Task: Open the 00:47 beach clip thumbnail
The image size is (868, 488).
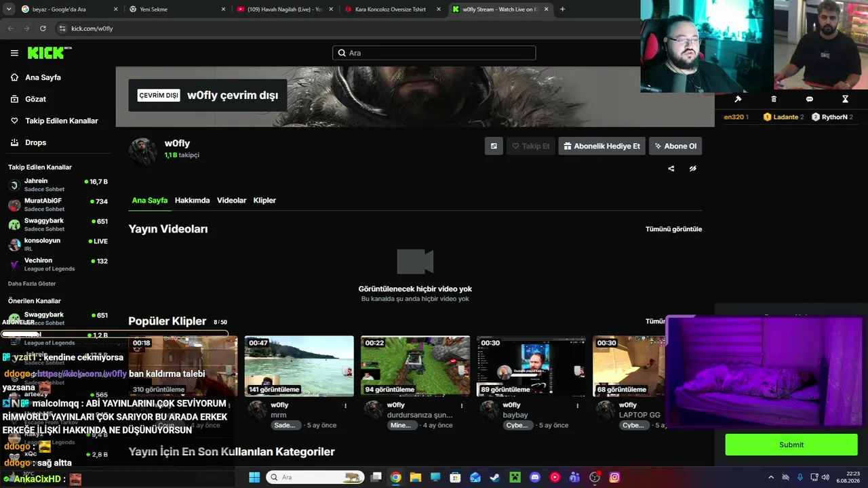Action: click(299, 366)
